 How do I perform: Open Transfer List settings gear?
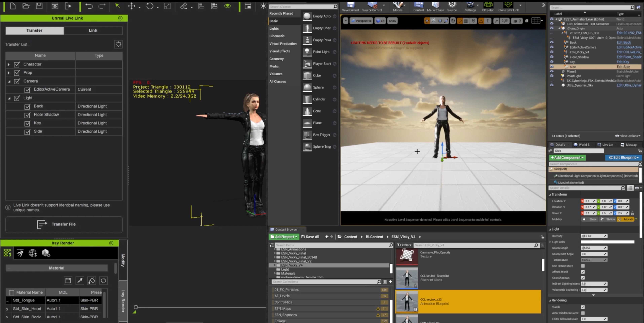[x=119, y=44]
